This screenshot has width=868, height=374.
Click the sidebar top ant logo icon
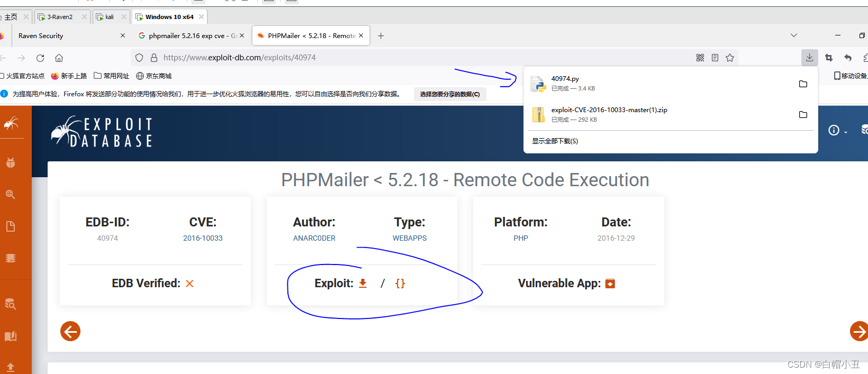11,124
